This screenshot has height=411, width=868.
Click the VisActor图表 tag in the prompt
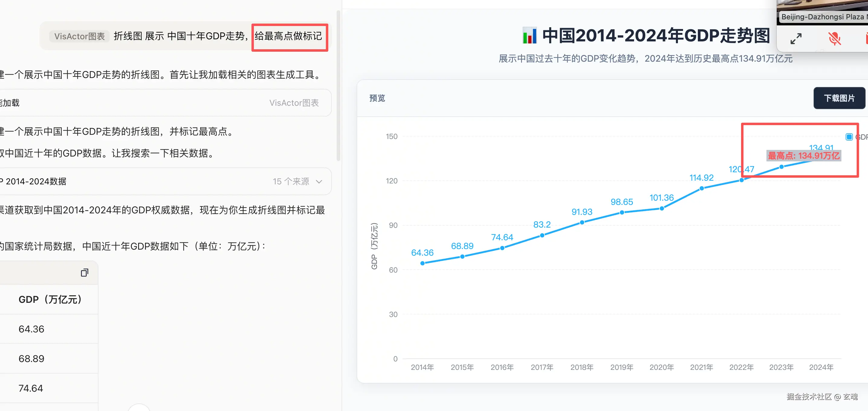[x=79, y=36]
